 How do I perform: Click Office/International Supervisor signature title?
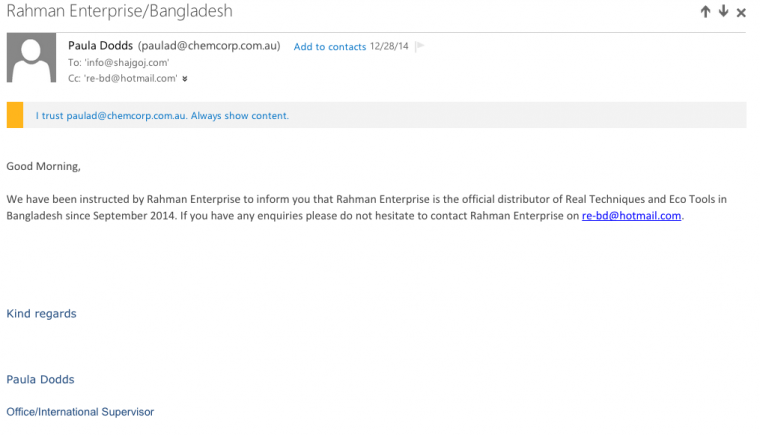pyautogui.click(x=80, y=412)
